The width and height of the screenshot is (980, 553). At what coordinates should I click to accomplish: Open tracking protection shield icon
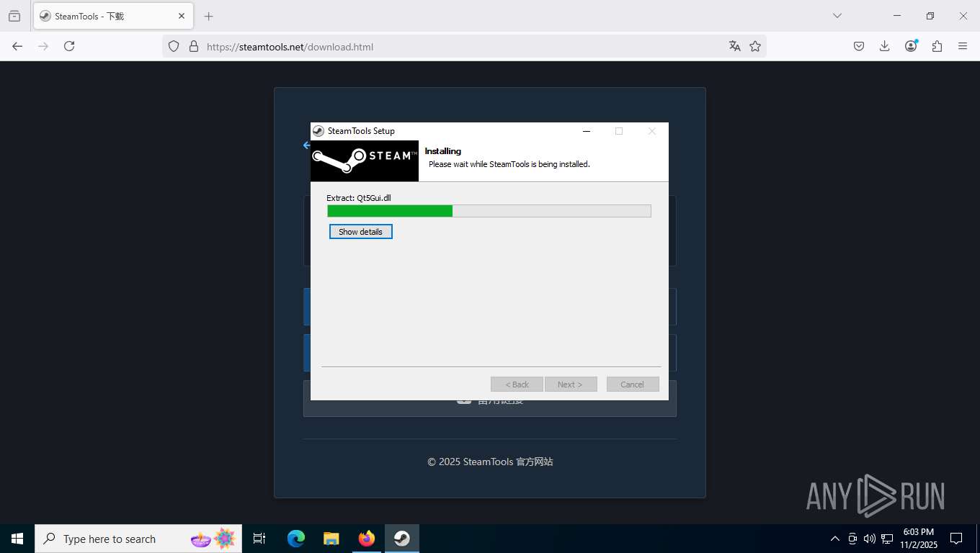tap(174, 46)
